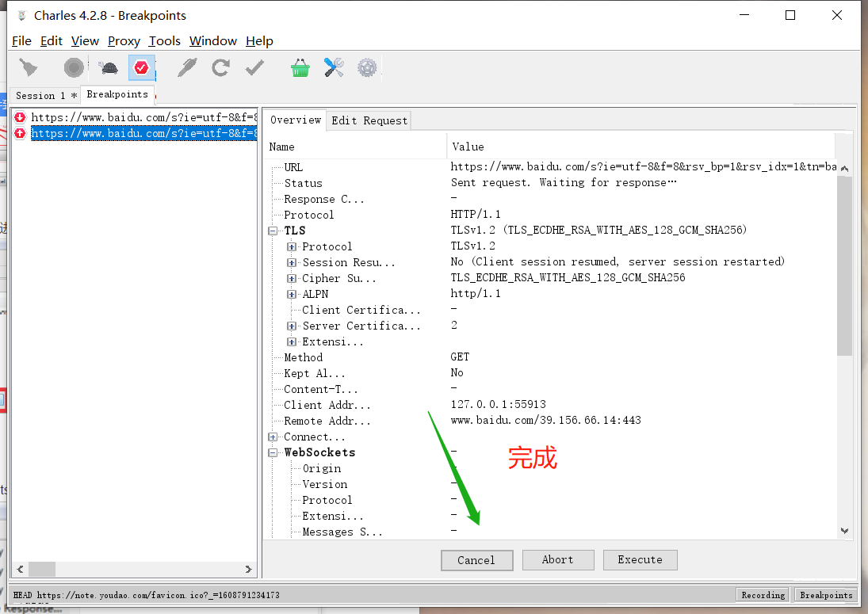
Task: Click the broom Clear Session icon
Action: 29,68
